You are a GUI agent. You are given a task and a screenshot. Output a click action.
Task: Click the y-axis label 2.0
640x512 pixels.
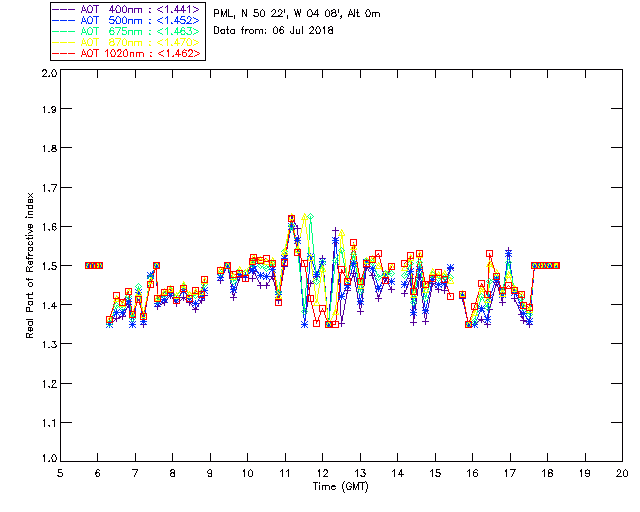pos(49,74)
